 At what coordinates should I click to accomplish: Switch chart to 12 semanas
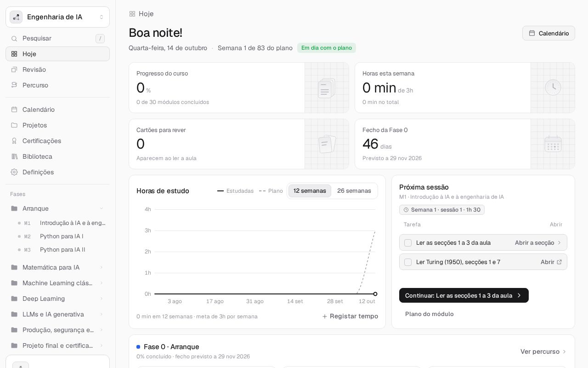[x=310, y=191]
